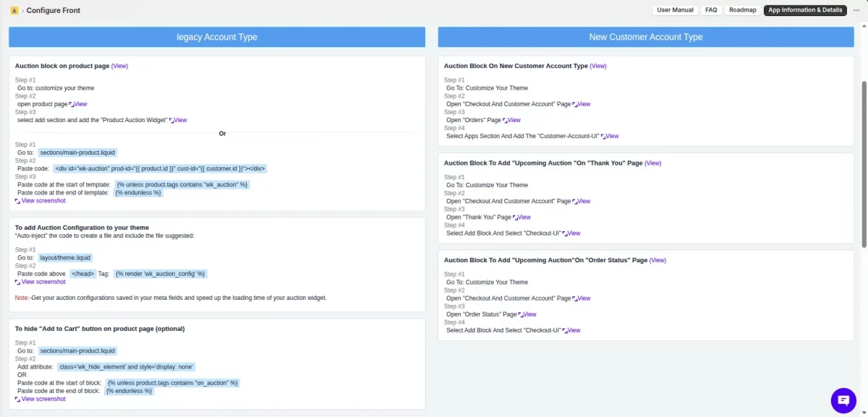Click external link icon next to "open product page"

(x=72, y=105)
